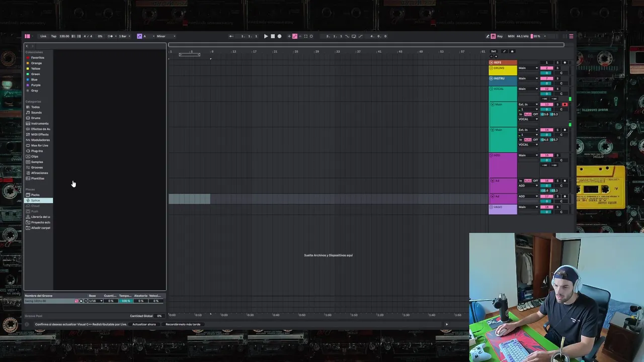Start playback with the Play button
Screen dimensions: 644x362
click(266, 36)
